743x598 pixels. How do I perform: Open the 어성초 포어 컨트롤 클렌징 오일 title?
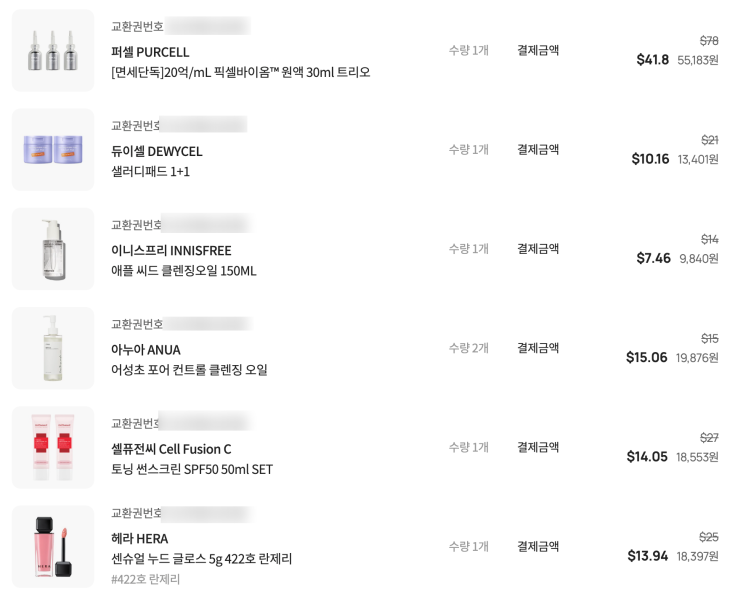(189, 369)
